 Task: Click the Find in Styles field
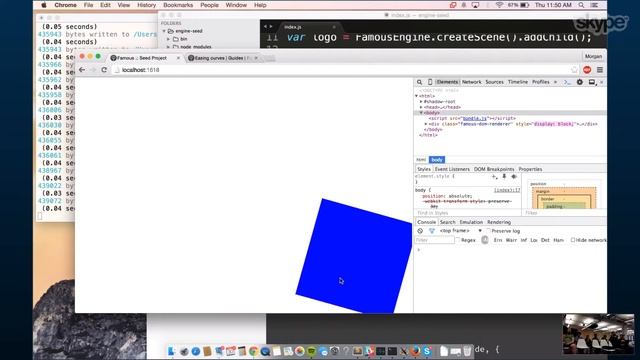pos(468,213)
